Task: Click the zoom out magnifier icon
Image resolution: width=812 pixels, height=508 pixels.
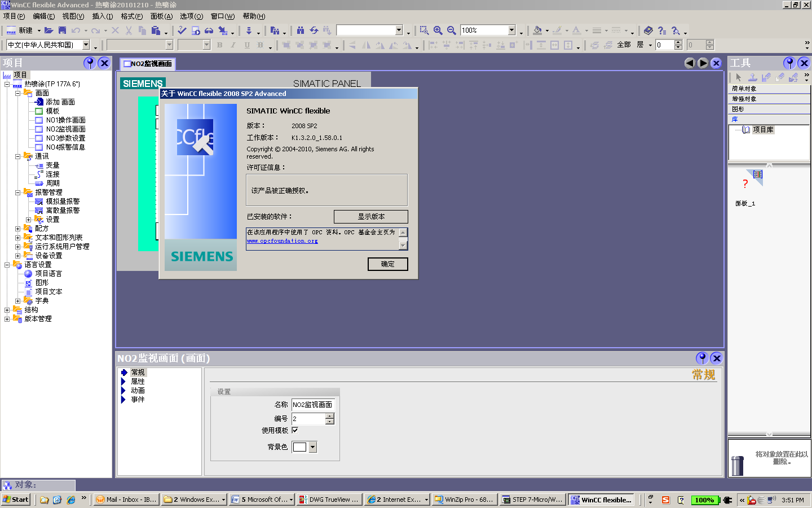Action: click(452, 30)
